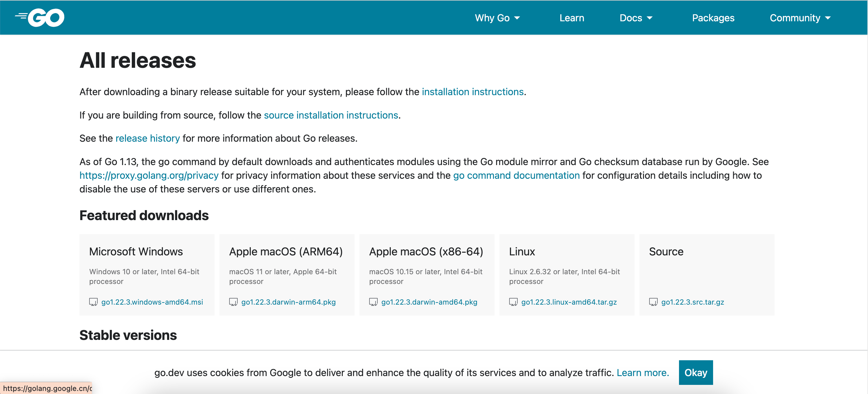Screen dimensions: 868x394
Task: Accept cookies with Okay button
Action: [696, 372]
